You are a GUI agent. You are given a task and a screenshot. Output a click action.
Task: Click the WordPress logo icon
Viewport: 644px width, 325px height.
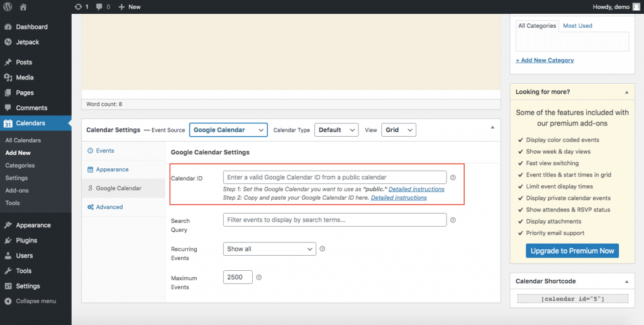8,6
